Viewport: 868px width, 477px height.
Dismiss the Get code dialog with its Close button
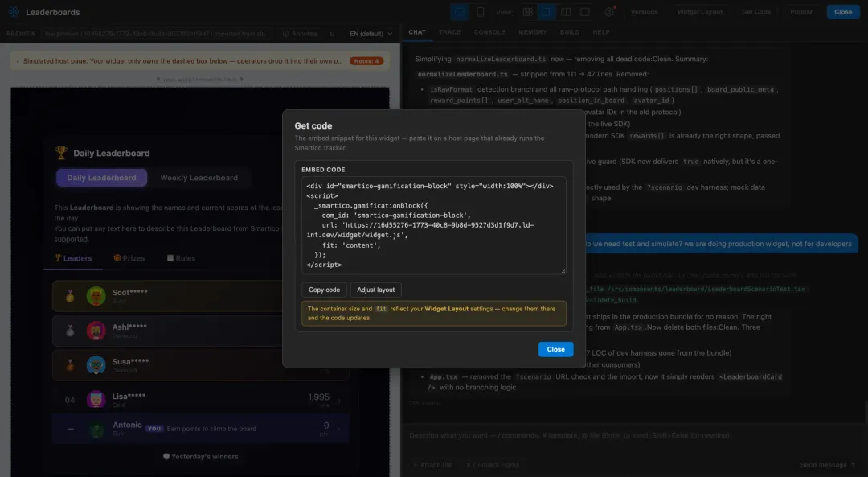coord(555,349)
